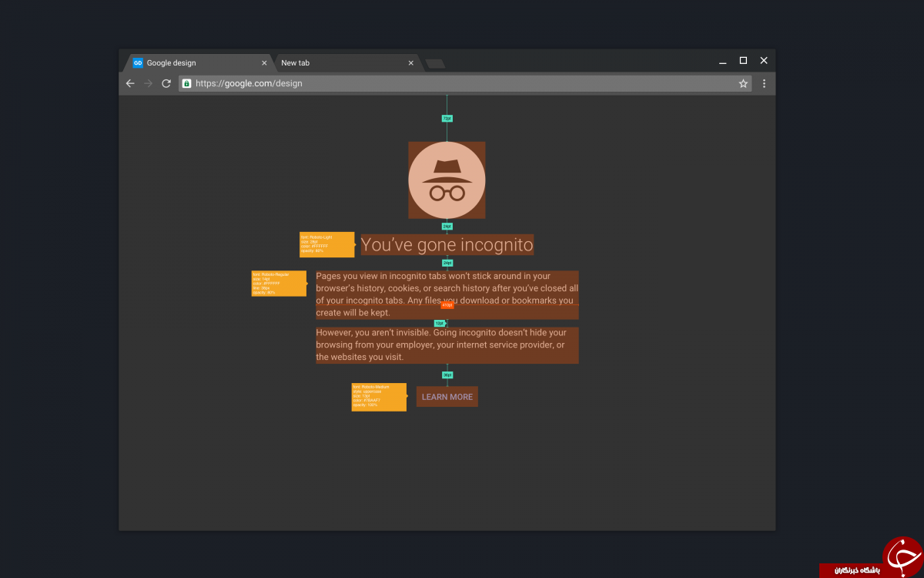The width and height of the screenshot is (924, 578).
Task: Click the paragraph starting Pages you view in incognito
Action: 447,294
